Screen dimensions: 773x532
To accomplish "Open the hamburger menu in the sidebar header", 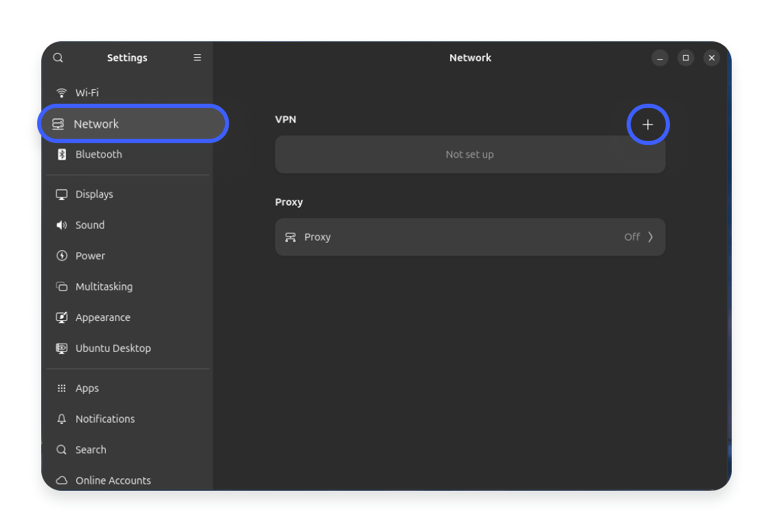I will [197, 58].
